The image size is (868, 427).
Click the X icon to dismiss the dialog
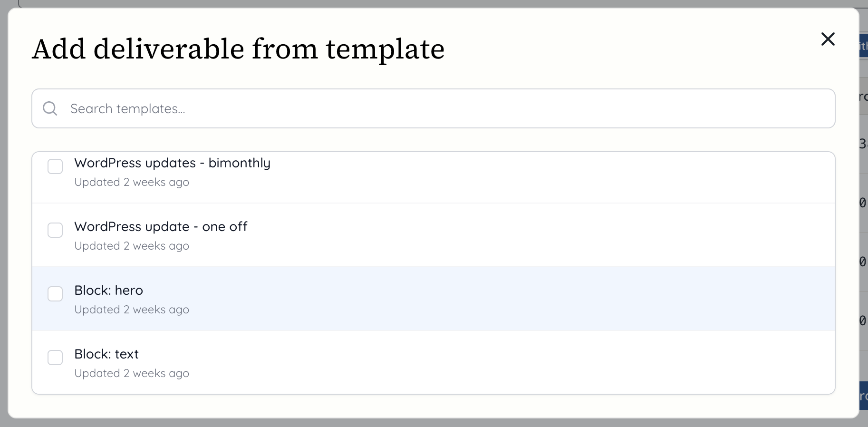click(x=828, y=39)
